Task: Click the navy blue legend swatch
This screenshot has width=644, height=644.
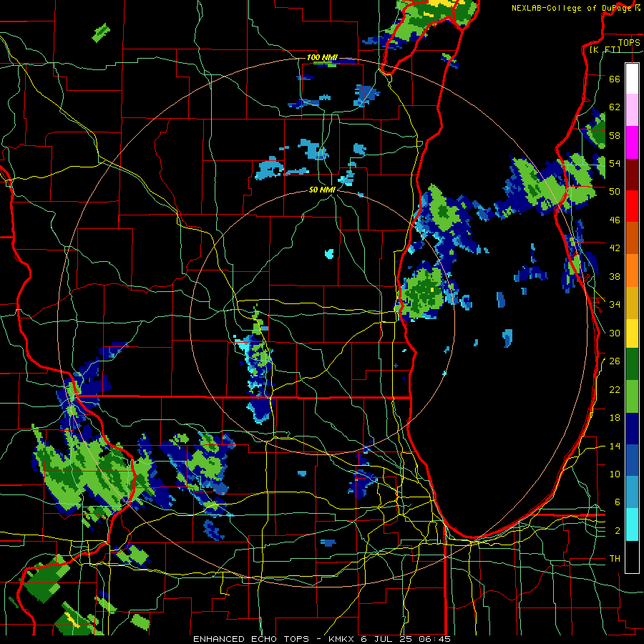Action: (632, 429)
